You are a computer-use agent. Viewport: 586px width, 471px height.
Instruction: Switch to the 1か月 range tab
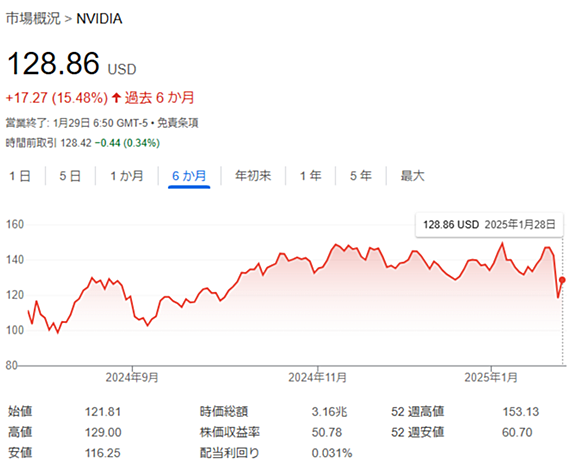coord(127,176)
